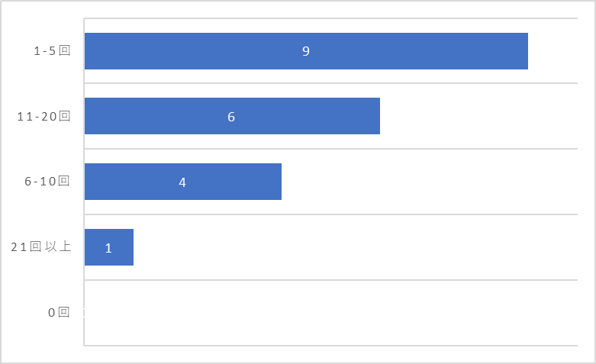Screen dimensions: 596x364
Task: Click the data label 1
Action: pyautogui.click(x=108, y=248)
